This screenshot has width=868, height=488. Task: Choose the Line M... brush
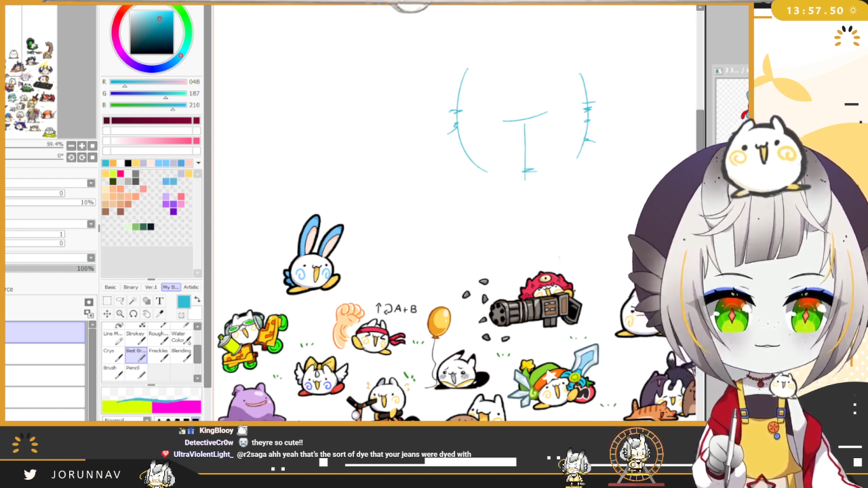tap(113, 338)
